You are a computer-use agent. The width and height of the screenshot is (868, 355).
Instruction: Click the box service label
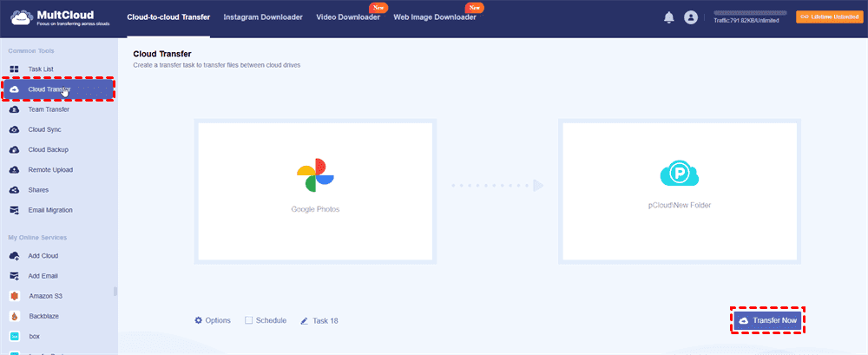pos(34,336)
